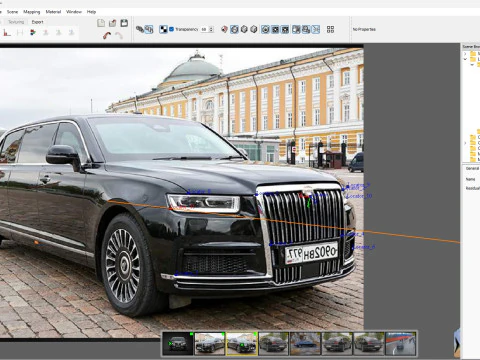Click the chain link icon
The image size is (480, 360).
(140, 29)
